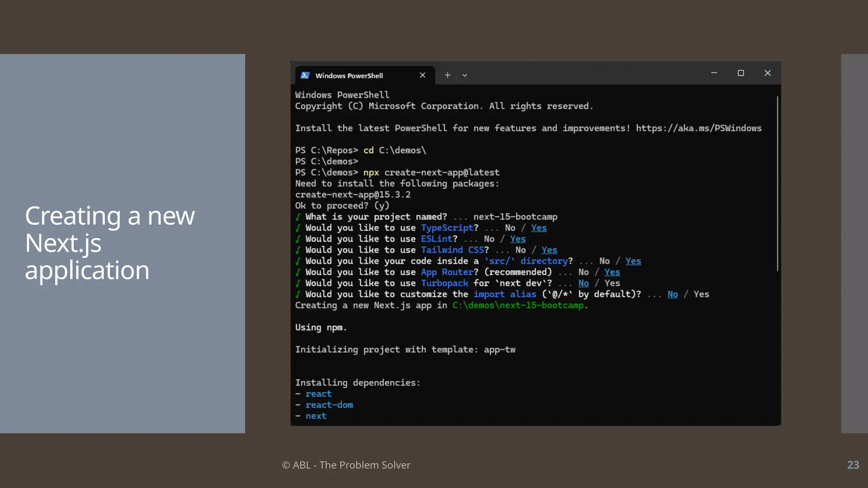The image size is (868, 488).
Task: Click the text 'create-next-app@15.3.2'
Action: pos(353,194)
